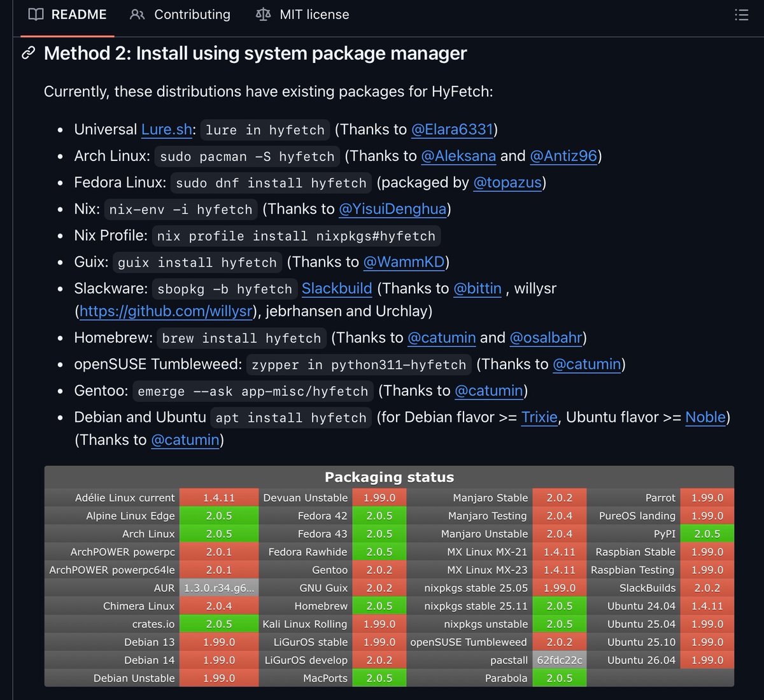
Task: Click the 'guix install hyfetch' command
Action: [197, 262]
